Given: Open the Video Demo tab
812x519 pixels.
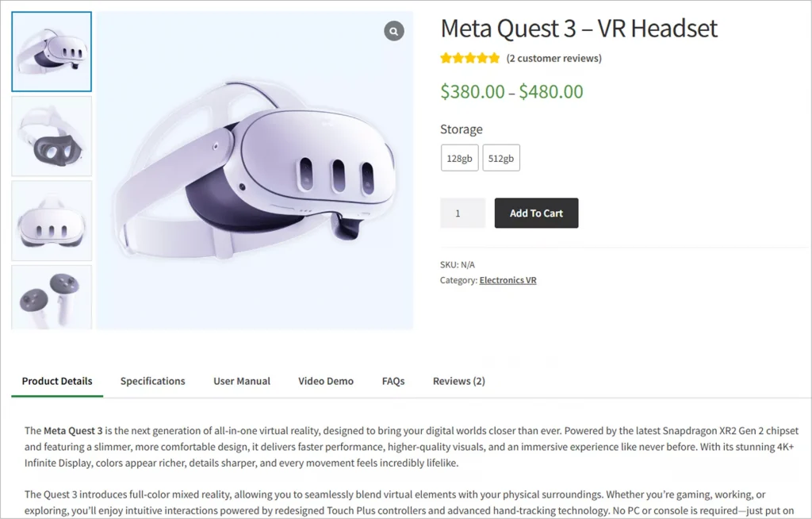Looking at the screenshot, I should pyautogui.click(x=326, y=381).
